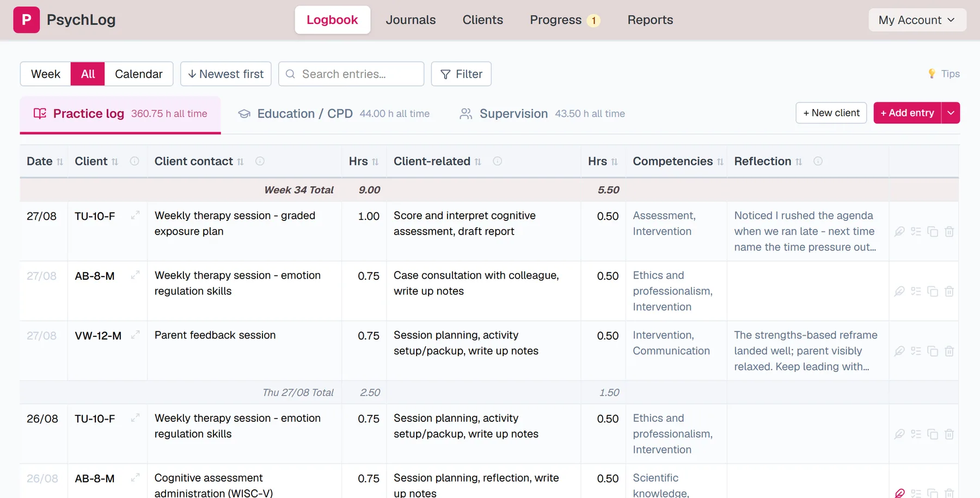This screenshot has width=980, height=498.
Task: Show info for the Client-related column
Action: [497, 161]
